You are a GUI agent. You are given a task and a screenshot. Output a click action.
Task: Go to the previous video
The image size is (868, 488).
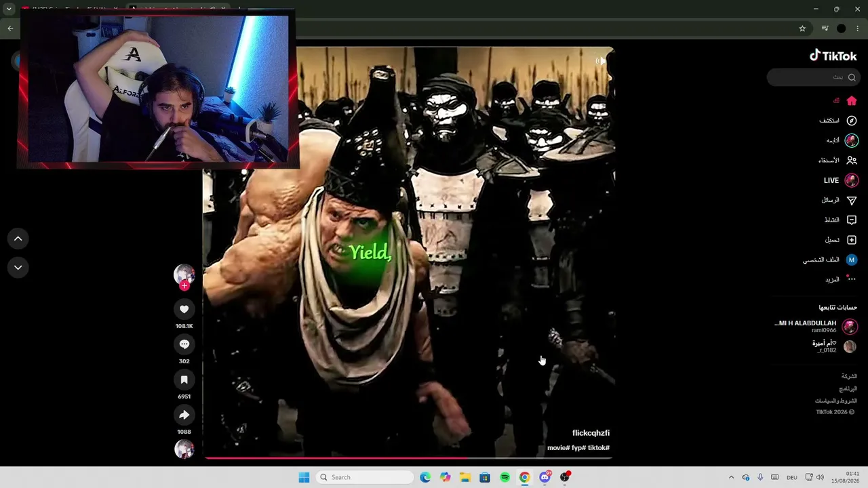point(18,239)
